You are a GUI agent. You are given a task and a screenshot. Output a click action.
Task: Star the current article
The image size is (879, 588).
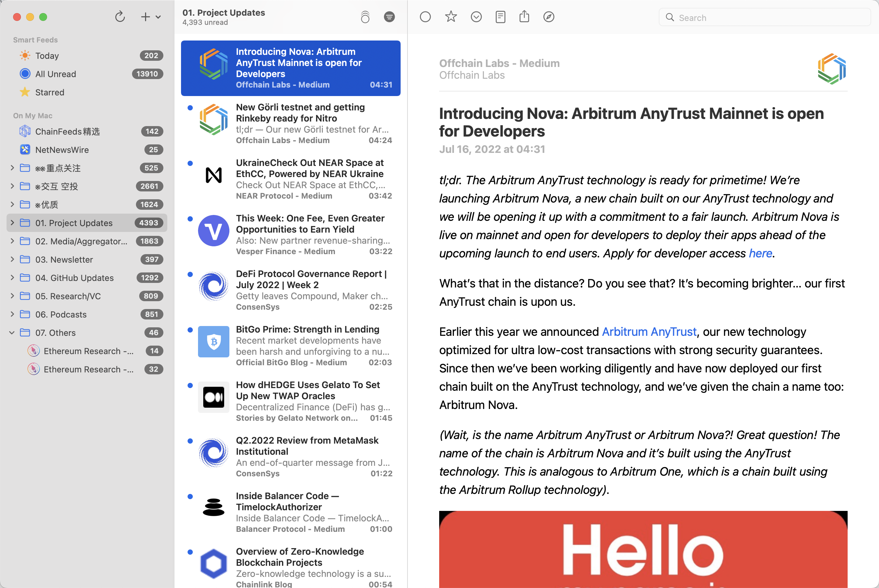[x=451, y=17]
